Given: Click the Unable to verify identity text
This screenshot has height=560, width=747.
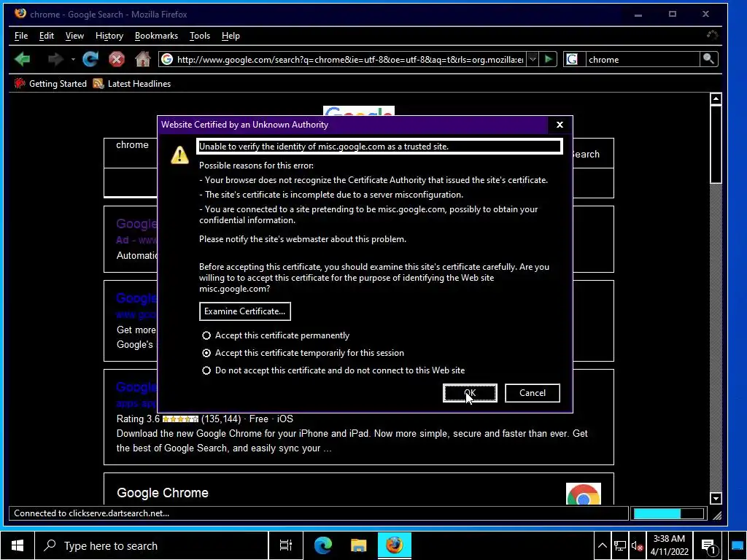Looking at the screenshot, I should click(324, 147).
